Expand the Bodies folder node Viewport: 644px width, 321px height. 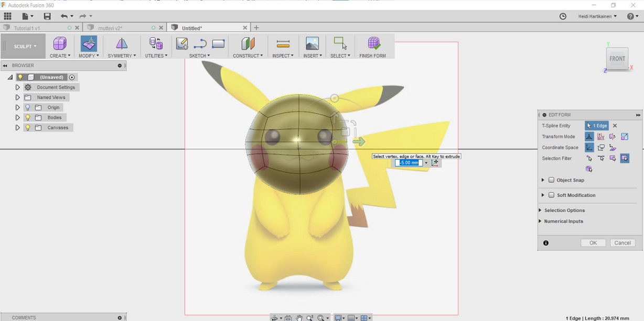17,117
